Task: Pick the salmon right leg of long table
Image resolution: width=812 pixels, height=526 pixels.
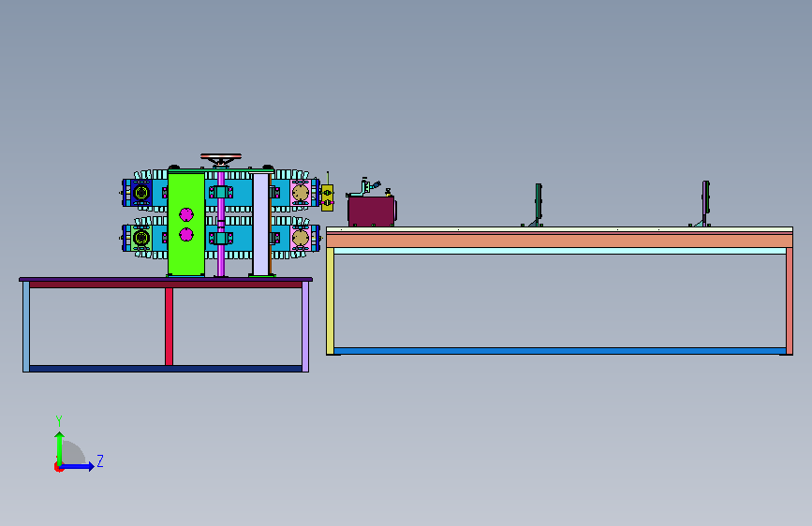Action: pos(790,300)
